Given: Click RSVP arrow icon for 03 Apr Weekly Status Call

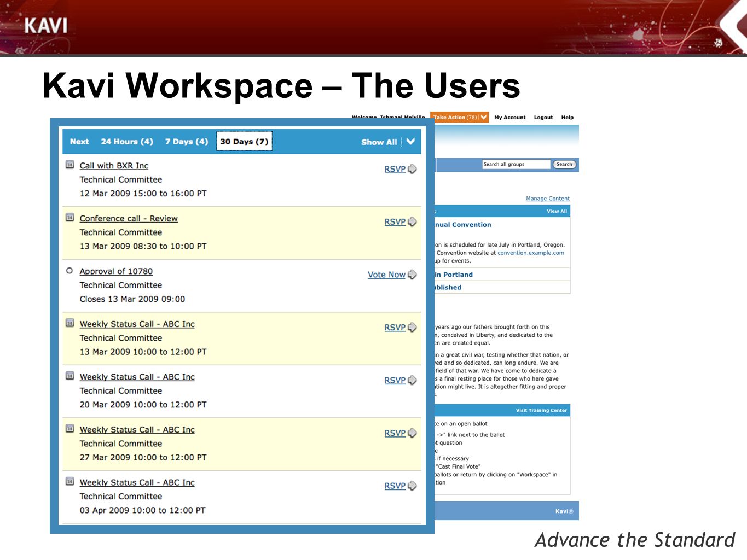Looking at the screenshot, I should point(412,486).
